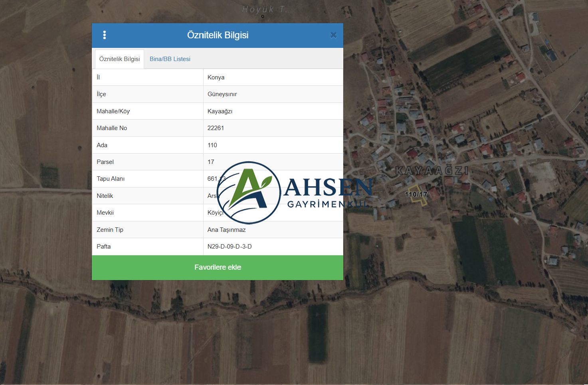Select the Ana Taşınmaz value

coord(226,230)
